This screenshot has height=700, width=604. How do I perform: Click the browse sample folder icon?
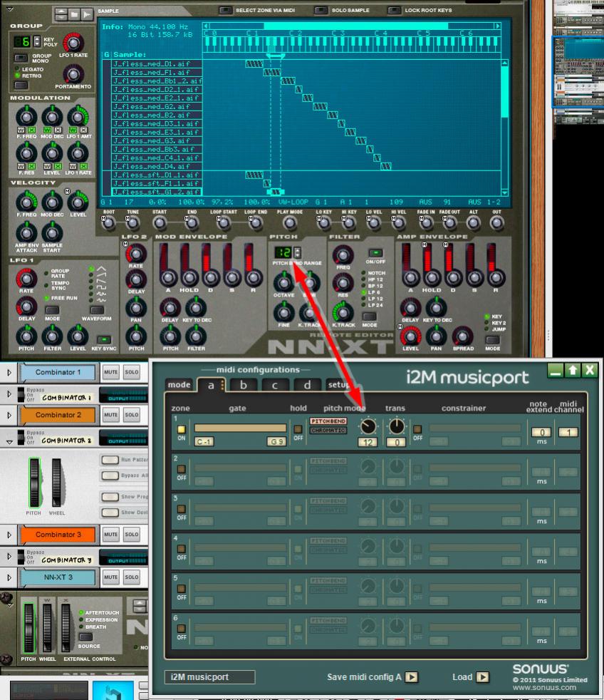[x=74, y=14]
